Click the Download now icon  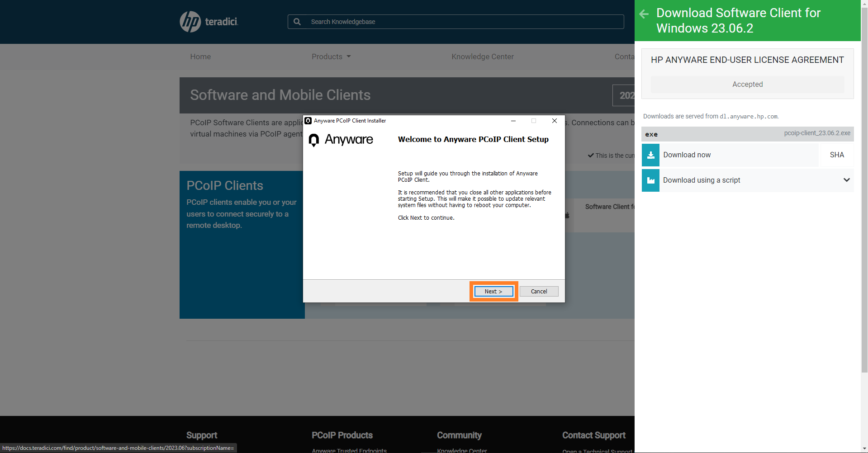coord(650,155)
